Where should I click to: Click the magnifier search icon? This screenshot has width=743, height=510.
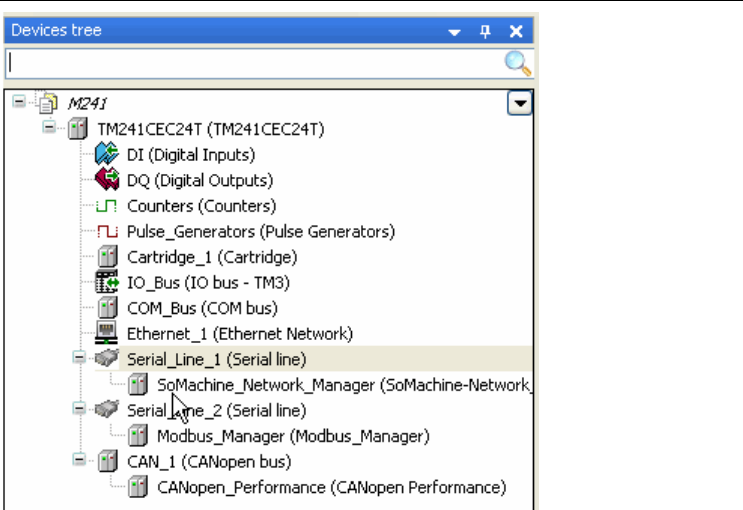pyautogui.click(x=517, y=64)
